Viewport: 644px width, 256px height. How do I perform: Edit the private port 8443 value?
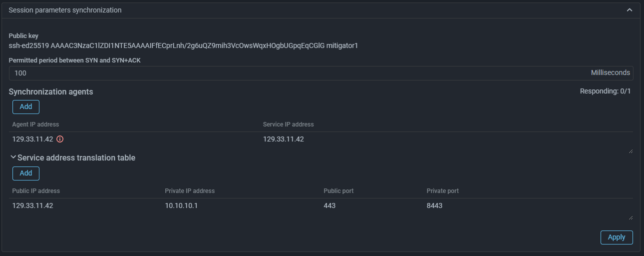(434, 205)
